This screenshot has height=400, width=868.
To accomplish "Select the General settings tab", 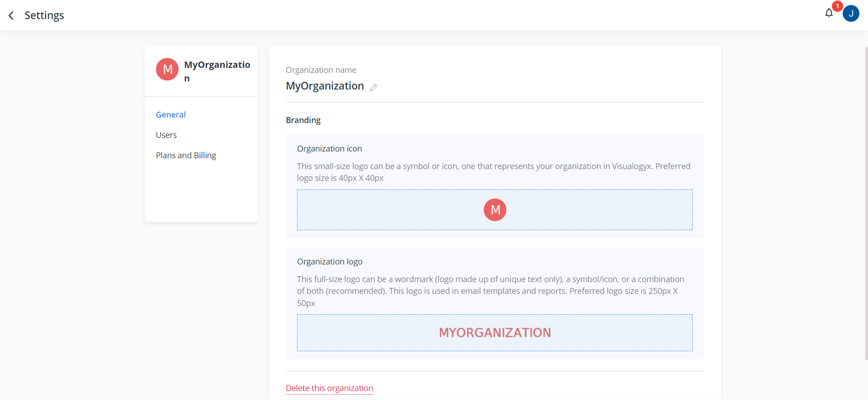I will click(x=171, y=115).
